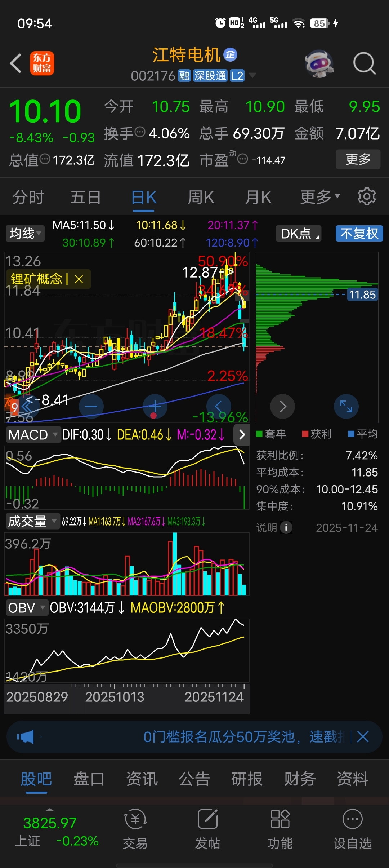
Task: Tap 设自选 add to watchlist
Action: pos(353,829)
